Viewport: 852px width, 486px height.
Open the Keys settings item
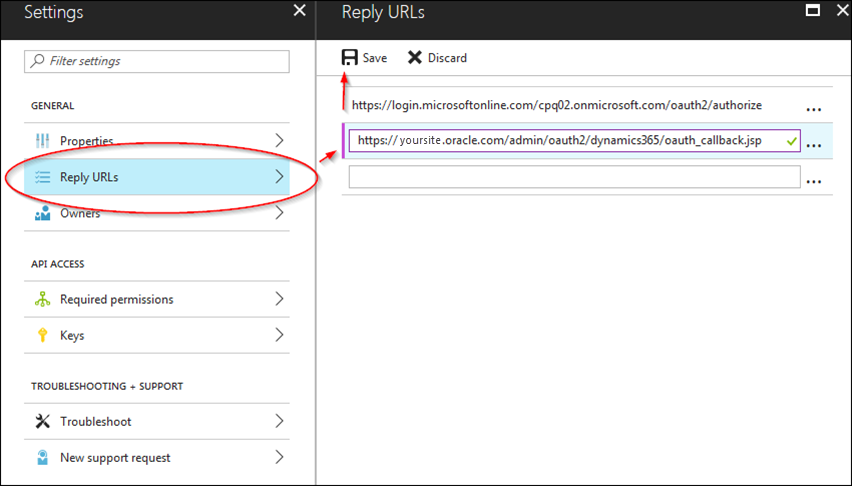[156, 335]
